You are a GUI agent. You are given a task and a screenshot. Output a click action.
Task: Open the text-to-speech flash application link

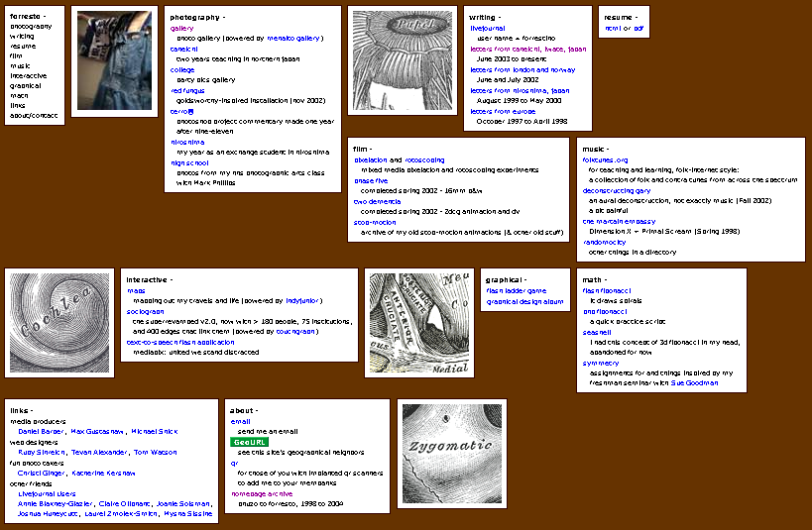(x=180, y=343)
